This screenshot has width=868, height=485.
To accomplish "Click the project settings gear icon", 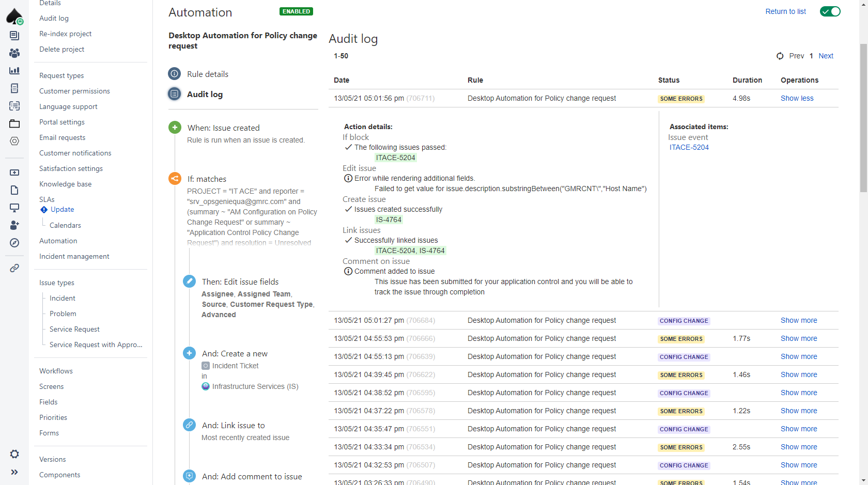I will 14,454.
